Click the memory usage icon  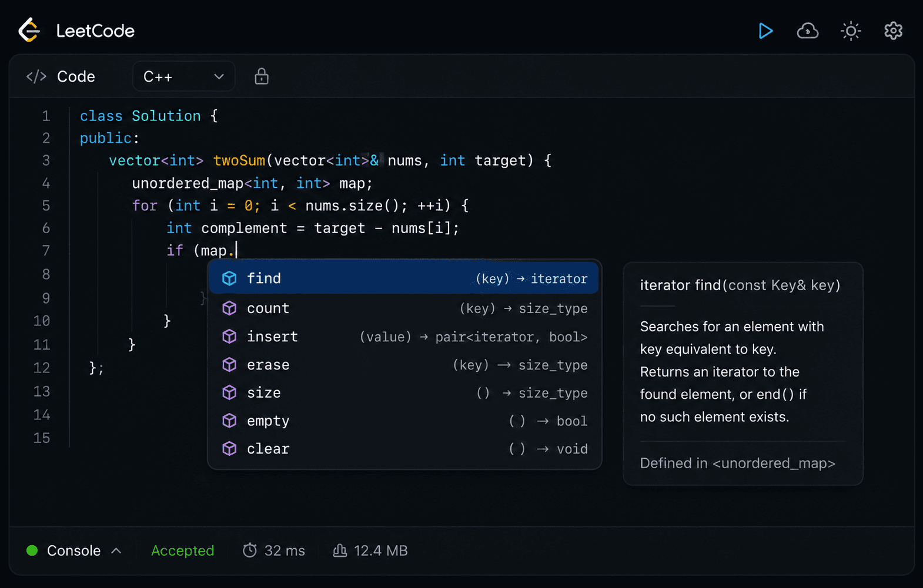[340, 550]
